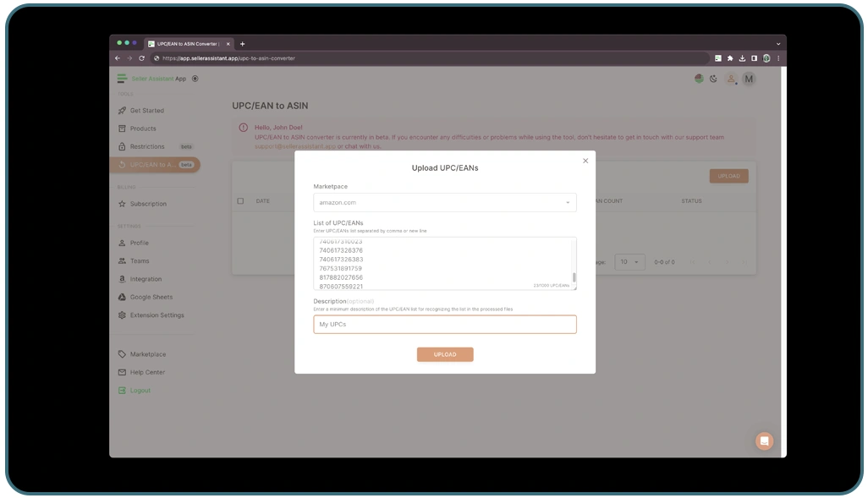The width and height of the screenshot is (868, 498).
Task: Toggle dark mode with the moon icon
Action: tap(714, 78)
